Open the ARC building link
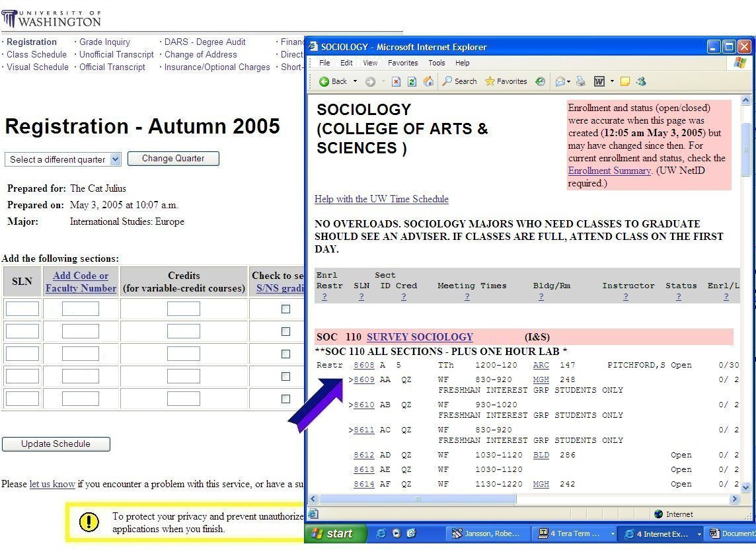This screenshot has height=550, width=756. click(541, 365)
